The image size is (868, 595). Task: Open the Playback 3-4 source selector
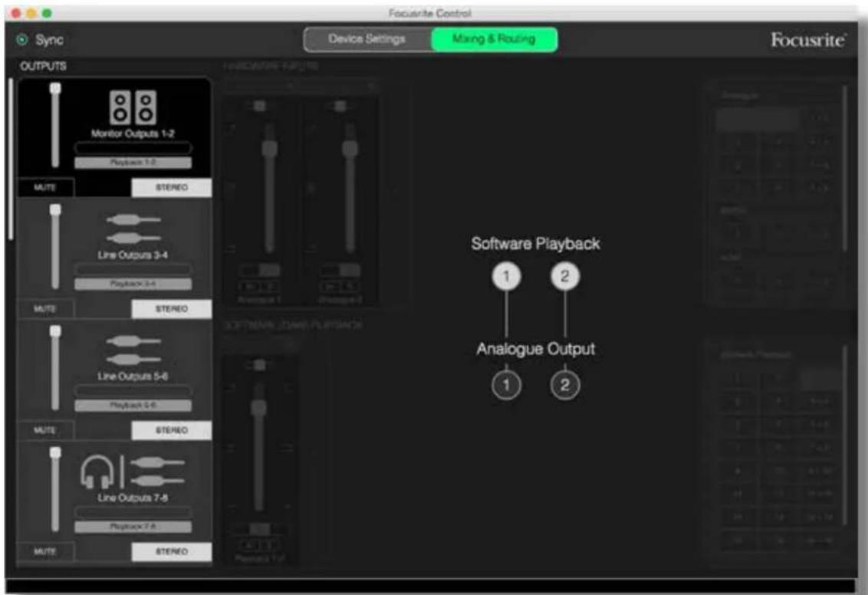(x=133, y=284)
